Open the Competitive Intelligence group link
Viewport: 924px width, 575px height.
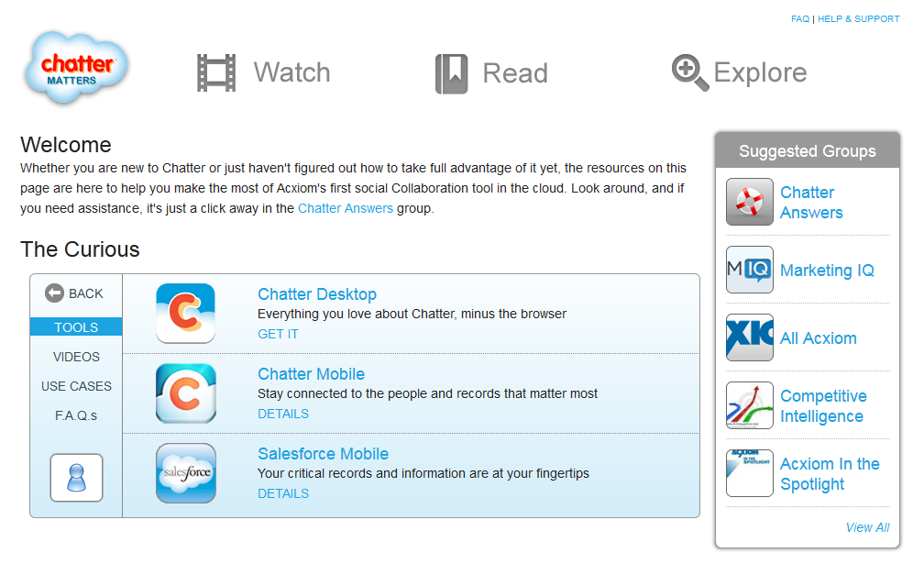[x=823, y=405]
